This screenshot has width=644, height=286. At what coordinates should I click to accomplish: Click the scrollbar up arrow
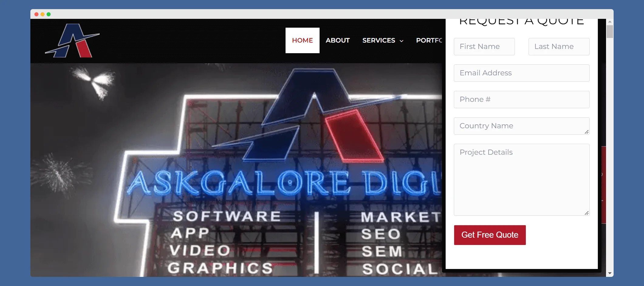click(x=609, y=22)
